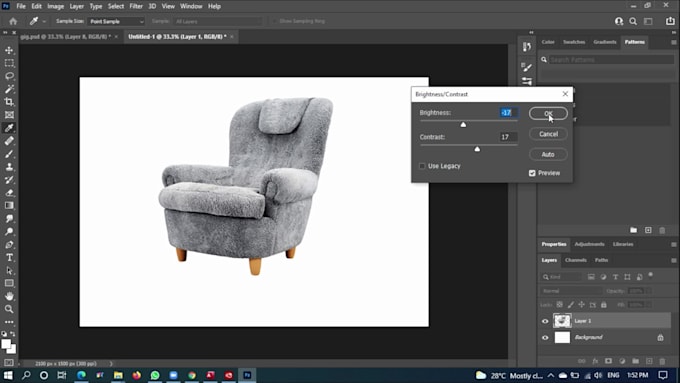
Task: Click the foreground color swatch
Action: (6, 345)
